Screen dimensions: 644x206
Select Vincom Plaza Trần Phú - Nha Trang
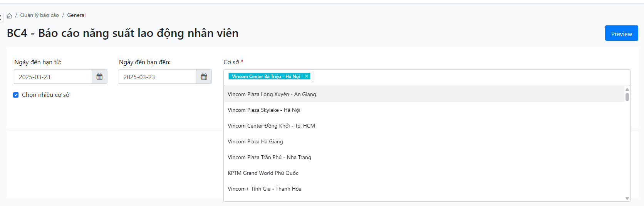pos(269,157)
